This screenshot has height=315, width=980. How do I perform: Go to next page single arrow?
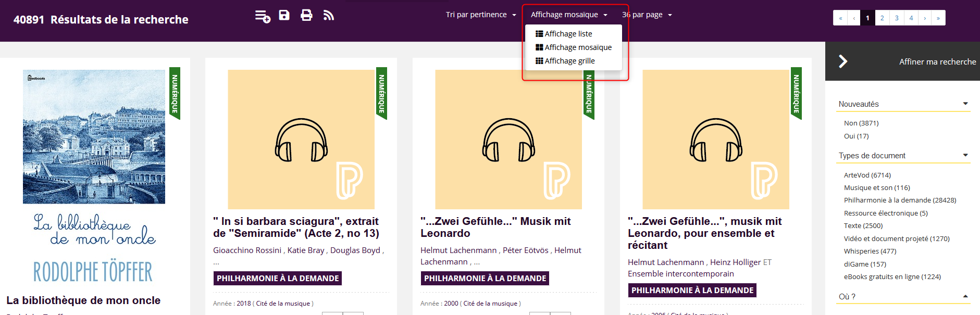pos(925,18)
